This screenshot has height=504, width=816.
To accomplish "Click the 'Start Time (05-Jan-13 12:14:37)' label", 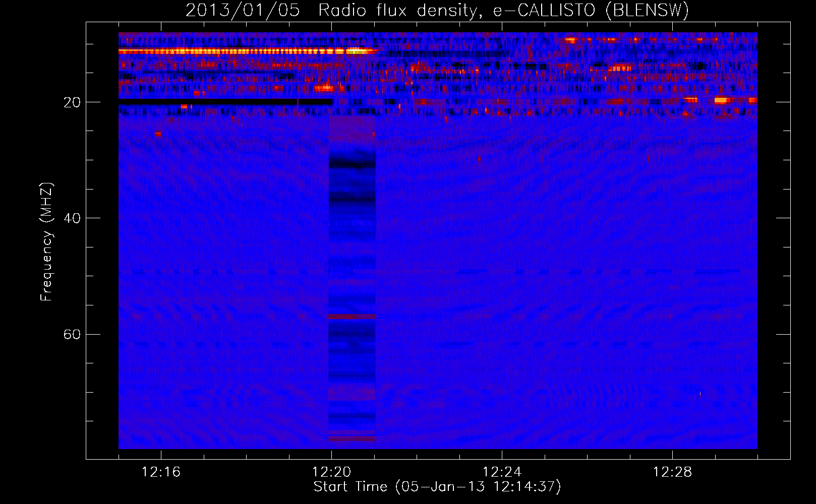I will [x=437, y=487].
